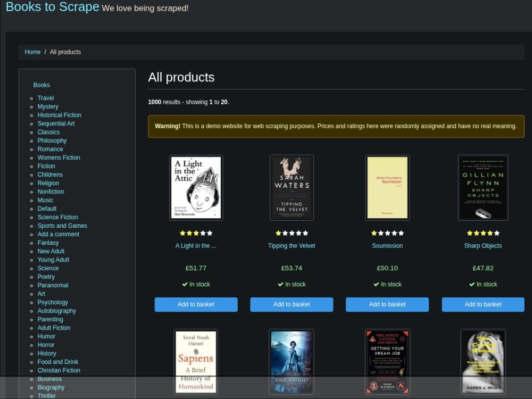532x399 pixels.
Task: Open the Sharp Objects title link
Action: pos(483,246)
